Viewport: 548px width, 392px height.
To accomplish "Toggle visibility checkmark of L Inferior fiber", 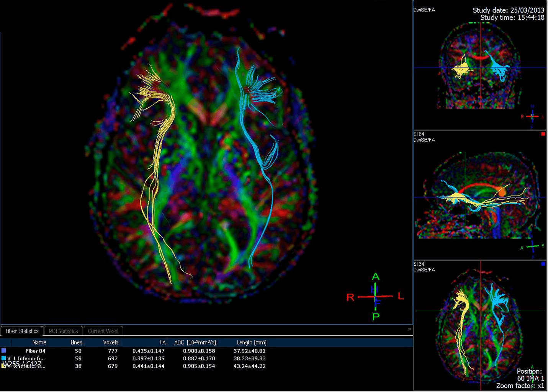I will tap(9, 359).
